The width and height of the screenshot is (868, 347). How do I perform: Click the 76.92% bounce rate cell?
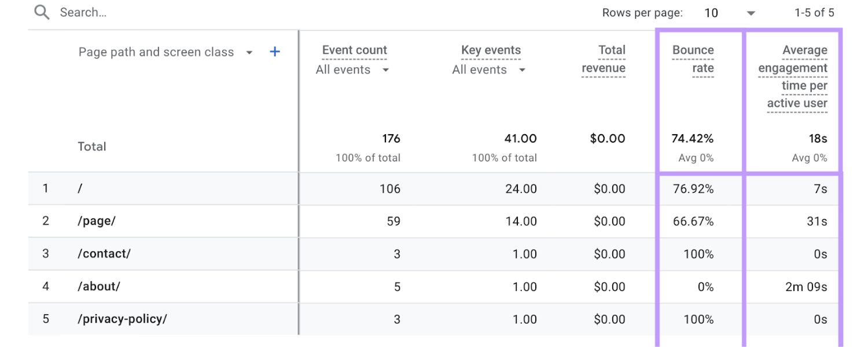[693, 189]
